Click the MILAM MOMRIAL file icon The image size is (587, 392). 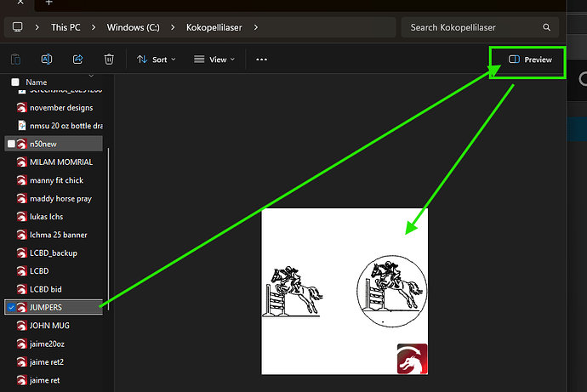pos(22,162)
